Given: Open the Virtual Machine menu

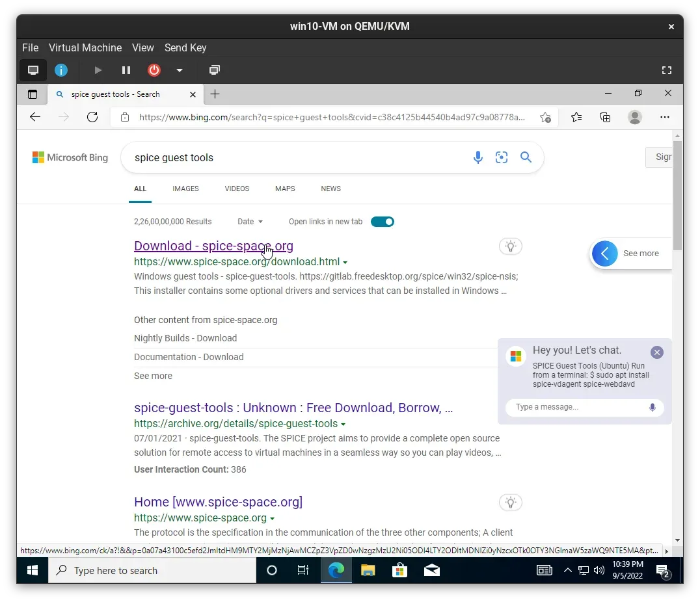Looking at the screenshot, I should pos(85,47).
